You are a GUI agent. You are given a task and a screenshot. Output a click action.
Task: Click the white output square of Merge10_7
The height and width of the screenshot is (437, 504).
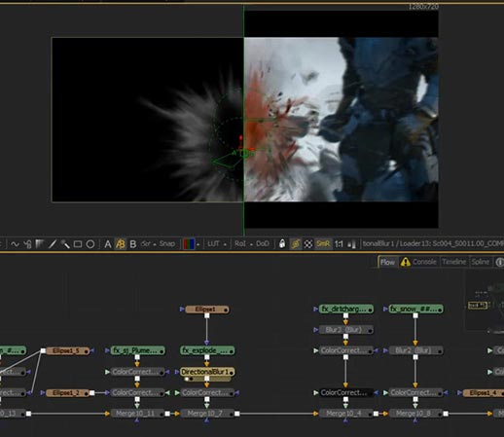pos(237,414)
